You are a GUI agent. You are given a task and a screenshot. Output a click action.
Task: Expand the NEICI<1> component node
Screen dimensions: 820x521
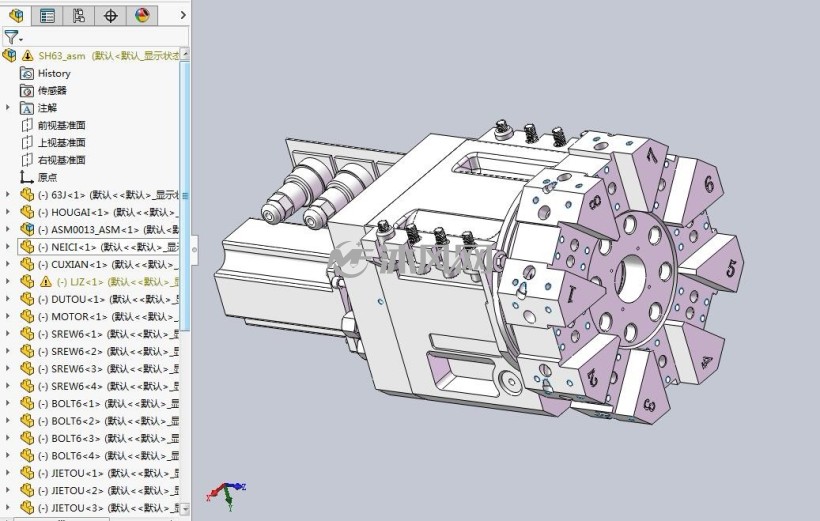pos(7,246)
